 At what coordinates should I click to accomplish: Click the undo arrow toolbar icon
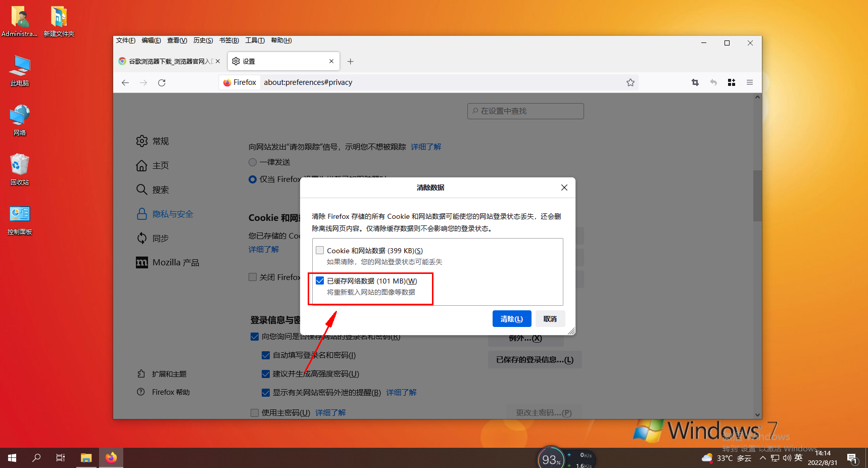click(713, 82)
